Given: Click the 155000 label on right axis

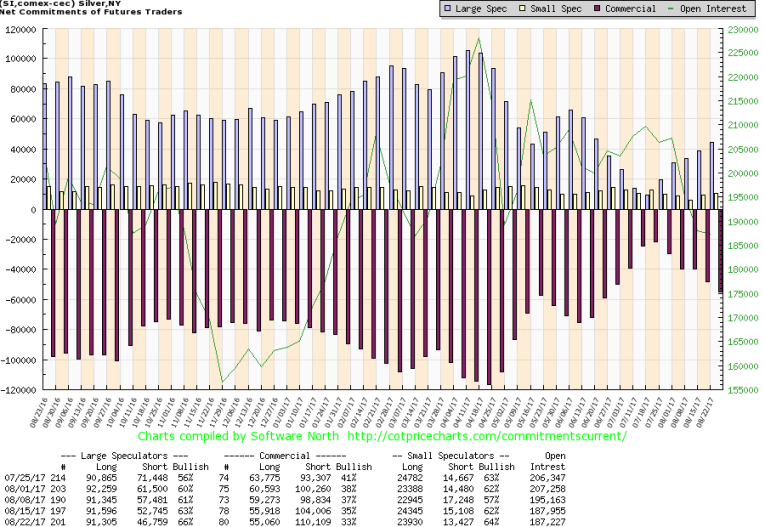Looking at the screenshot, I should pyautogui.click(x=743, y=390).
